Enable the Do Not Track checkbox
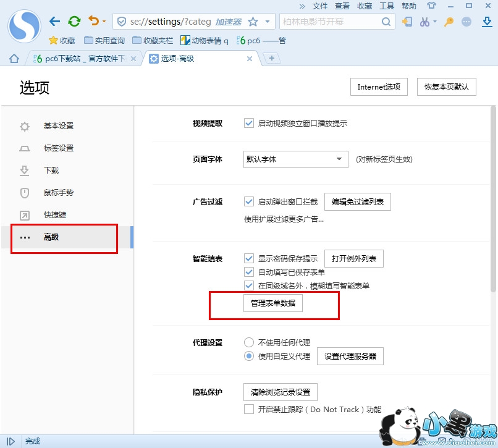498x448 pixels. [248, 409]
